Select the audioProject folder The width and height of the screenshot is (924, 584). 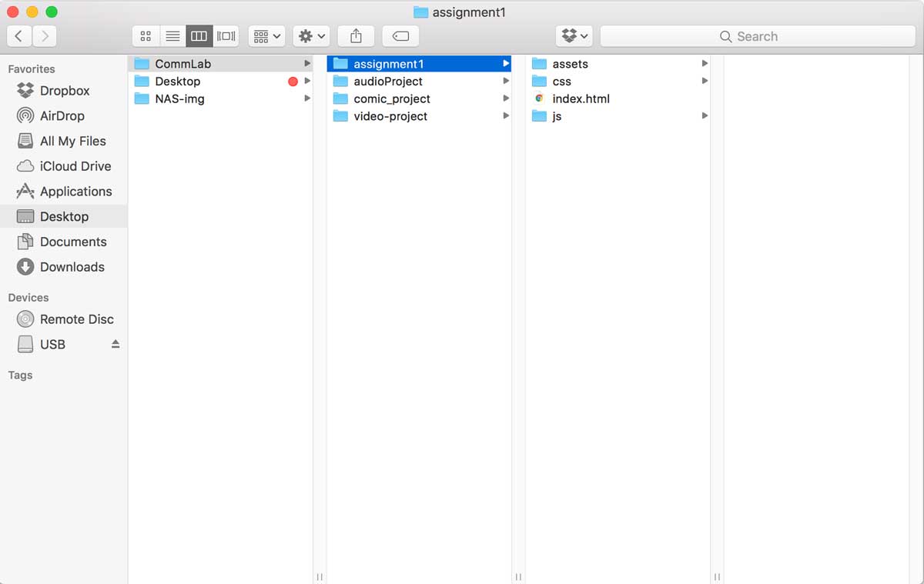click(x=419, y=82)
